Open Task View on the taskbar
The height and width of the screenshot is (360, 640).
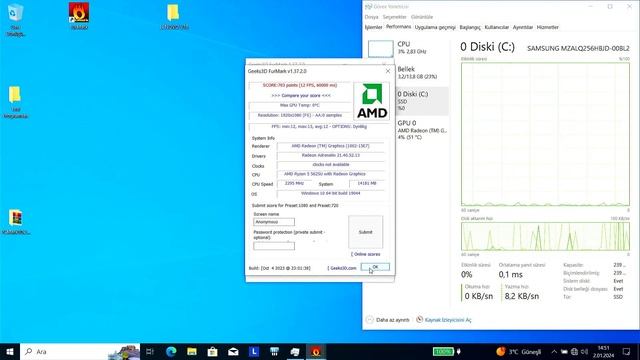click(x=150, y=351)
